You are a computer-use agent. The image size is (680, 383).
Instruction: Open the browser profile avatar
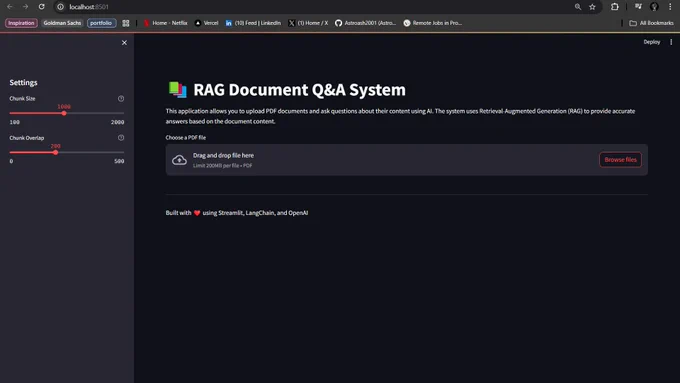click(x=654, y=7)
